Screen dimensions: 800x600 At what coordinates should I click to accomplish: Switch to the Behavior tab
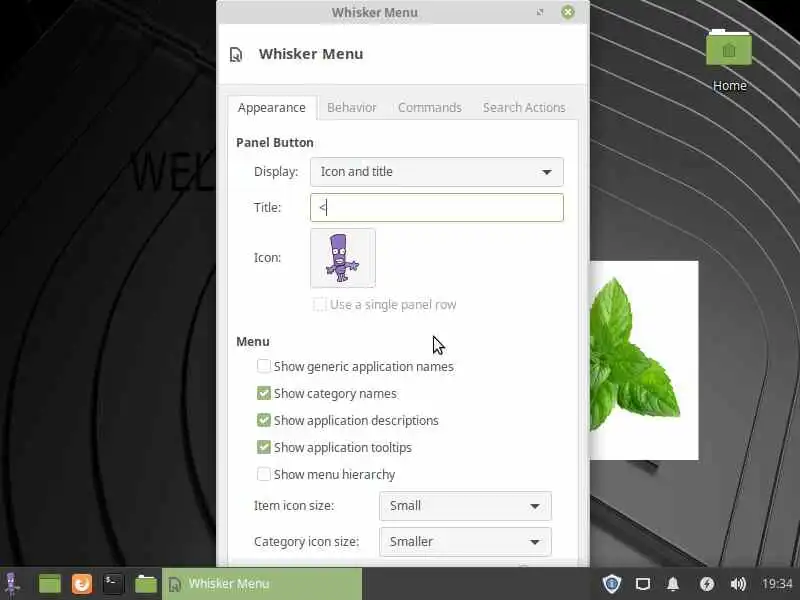(352, 108)
